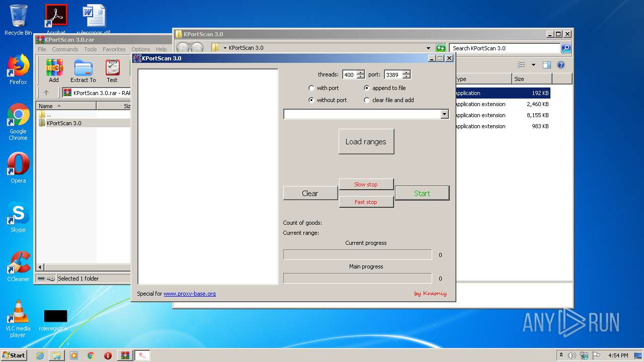Click the search magnifier icon in Explorer
The width and height of the screenshot is (644, 362).
566,48
